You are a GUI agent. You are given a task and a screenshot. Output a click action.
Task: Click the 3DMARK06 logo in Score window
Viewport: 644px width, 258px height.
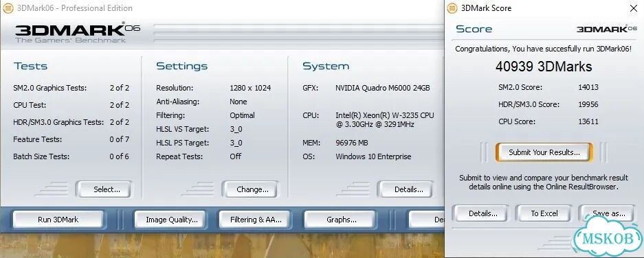pyautogui.click(x=608, y=29)
